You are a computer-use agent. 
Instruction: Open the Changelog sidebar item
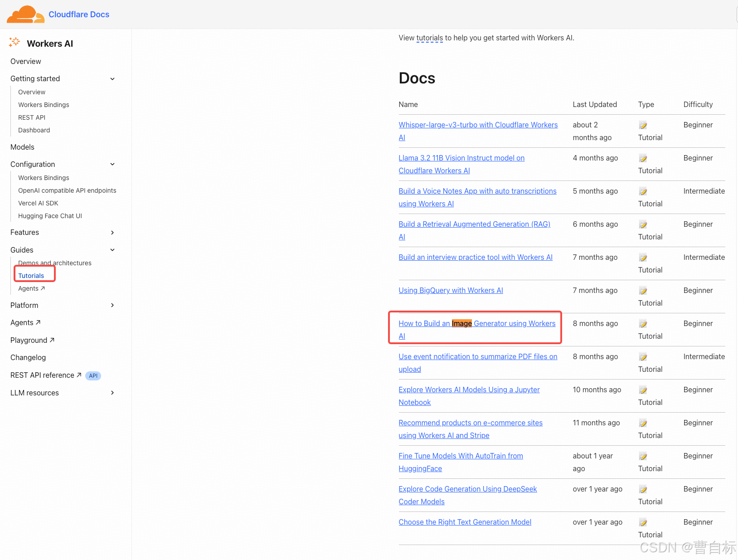(28, 357)
